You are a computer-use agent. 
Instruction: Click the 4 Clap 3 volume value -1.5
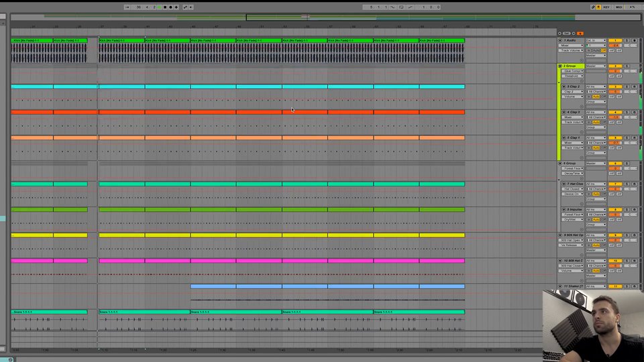[x=615, y=117]
